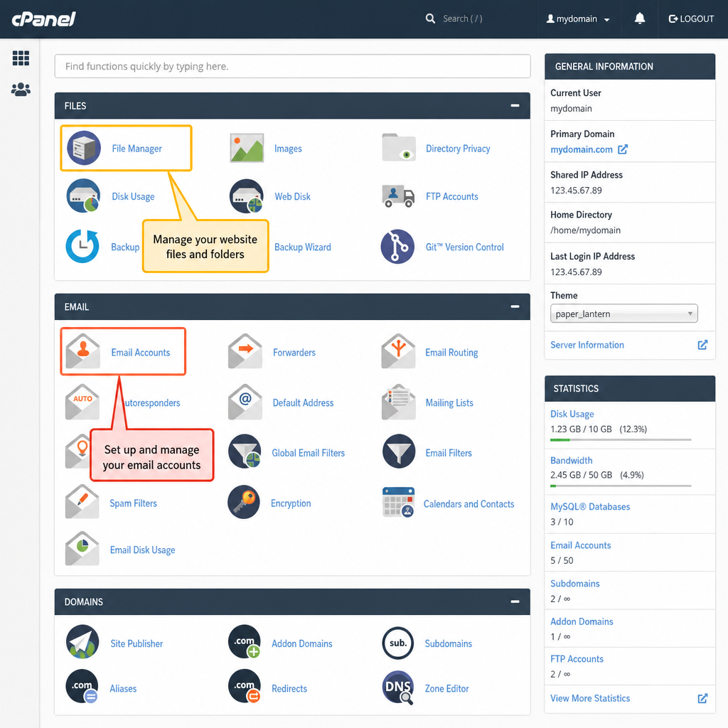This screenshot has height=728, width=728.
Task: Click the Encryption key icon
Action: point(245,503)
